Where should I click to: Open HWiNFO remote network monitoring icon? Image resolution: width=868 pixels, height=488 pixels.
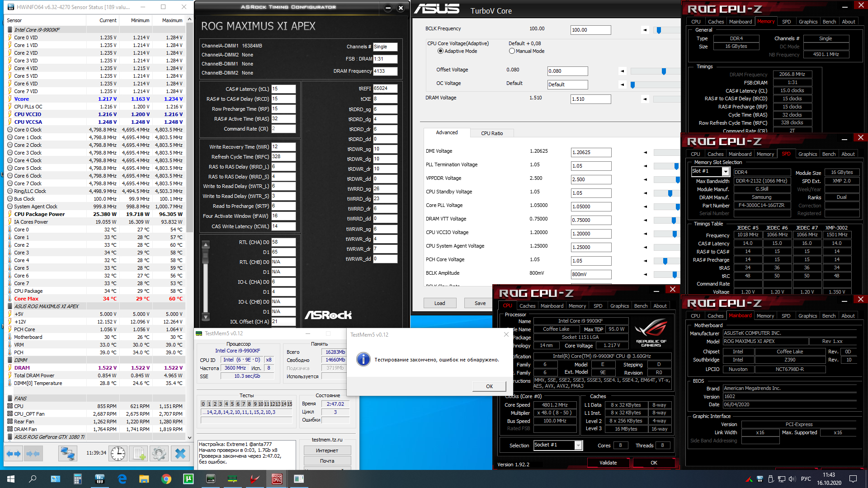coord(68,454)
